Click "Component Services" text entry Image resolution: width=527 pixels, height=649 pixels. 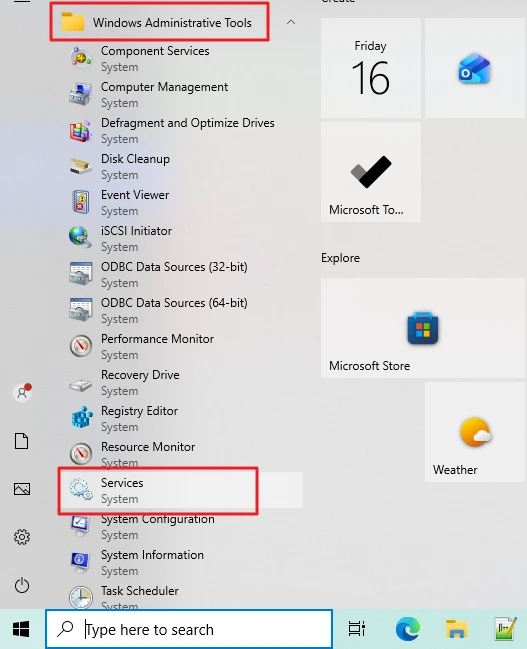pos(155,51)
